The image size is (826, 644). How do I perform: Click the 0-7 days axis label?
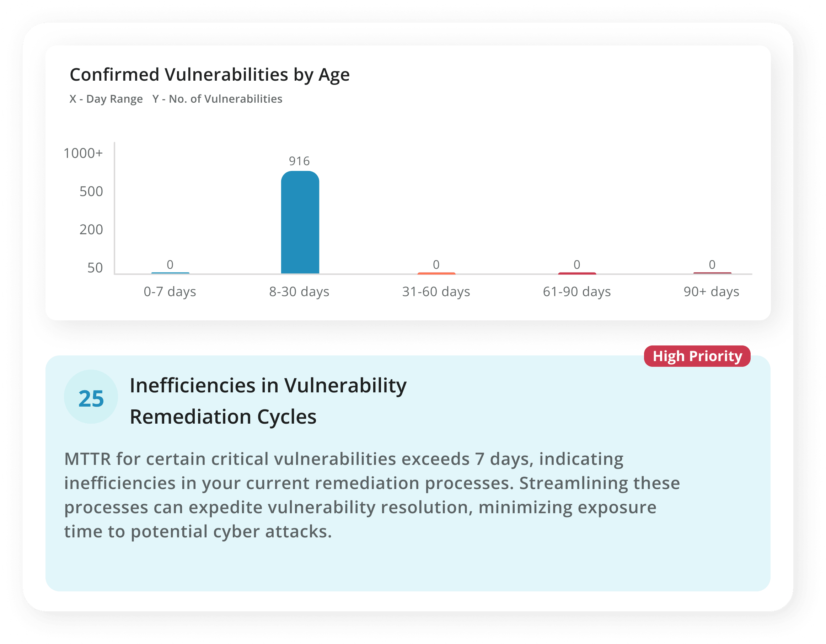point(170,291)
